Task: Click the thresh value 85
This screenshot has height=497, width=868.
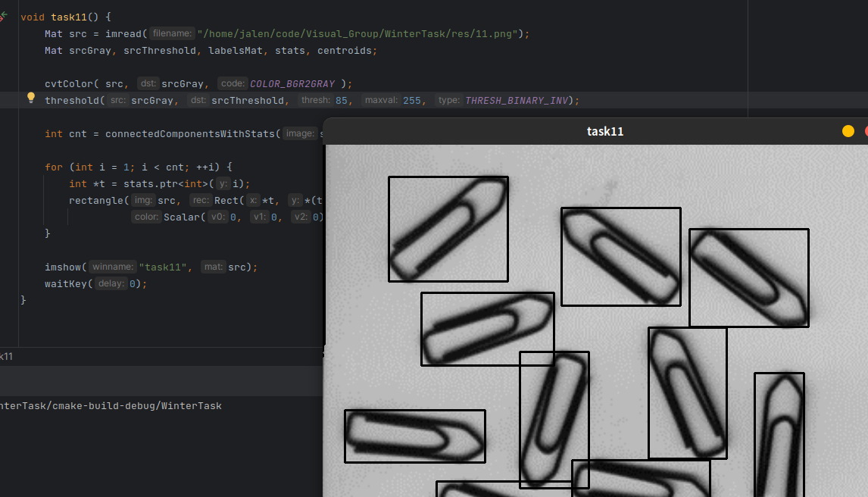Action: pos(342,100)
